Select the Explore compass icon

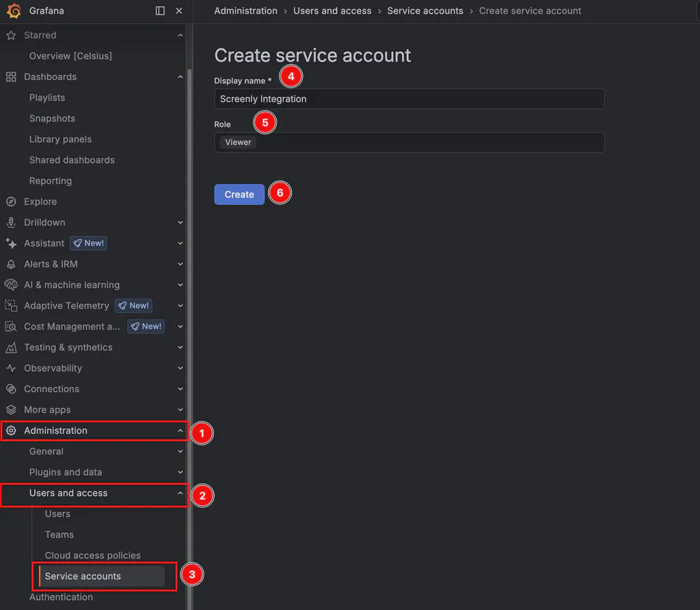[x=11, y=202]
